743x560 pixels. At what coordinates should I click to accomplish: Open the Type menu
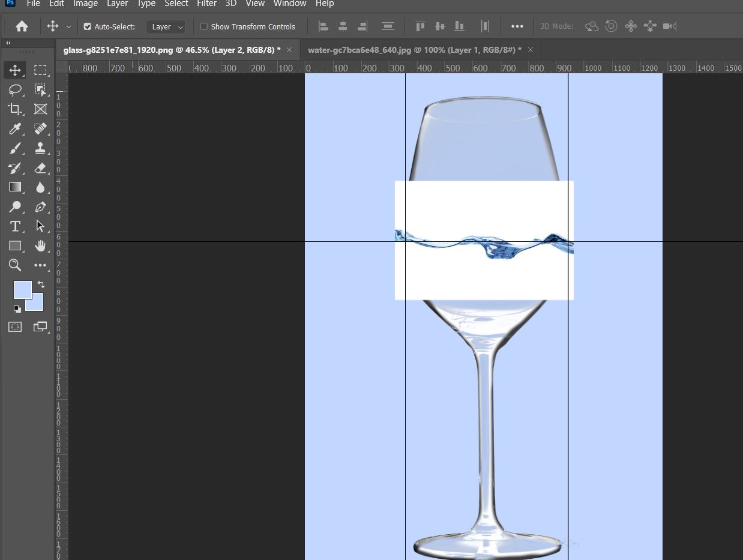click(146, 4)
